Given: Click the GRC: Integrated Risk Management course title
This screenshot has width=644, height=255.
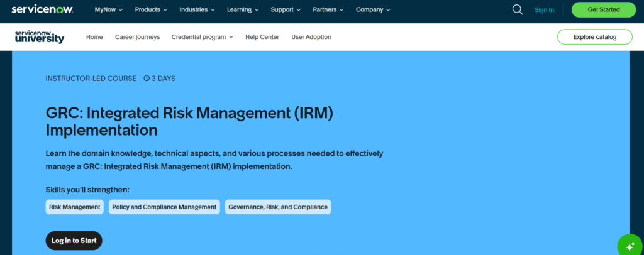Looking at the screenshot, I should [189, 122].
